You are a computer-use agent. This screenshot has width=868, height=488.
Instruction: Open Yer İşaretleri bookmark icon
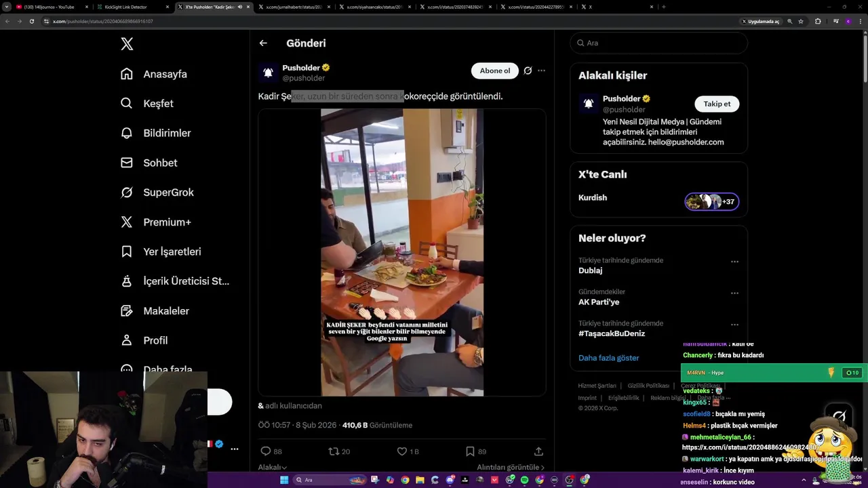tap(127, 251)
